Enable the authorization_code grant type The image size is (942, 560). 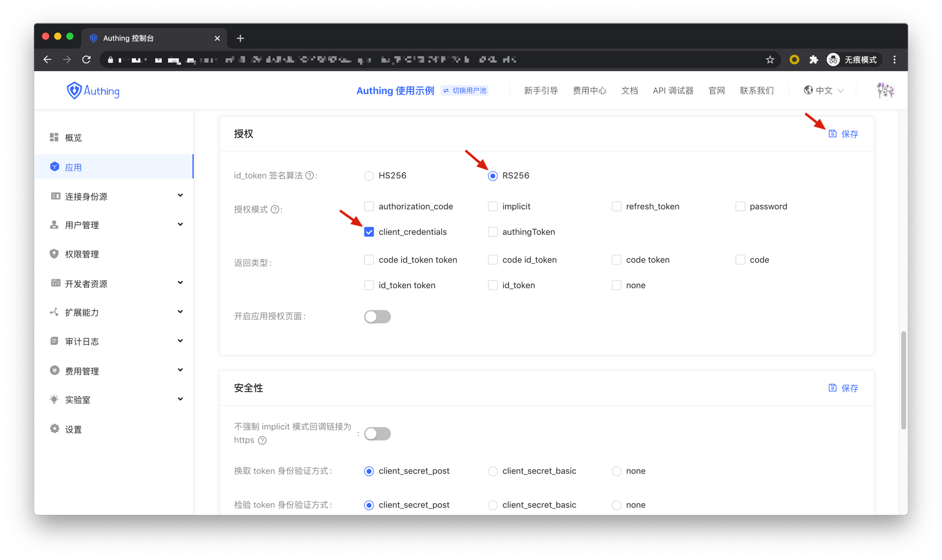click(x=369, y=206)
